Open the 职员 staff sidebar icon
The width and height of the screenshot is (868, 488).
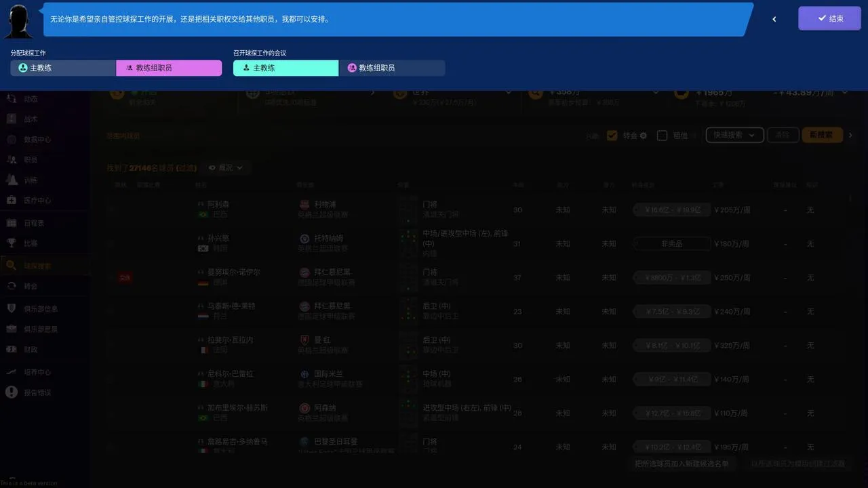pyautogui.click(x=12, y=160)
